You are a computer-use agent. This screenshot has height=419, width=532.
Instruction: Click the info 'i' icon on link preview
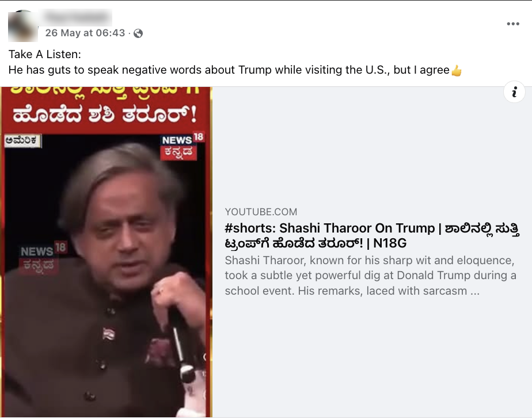[x=514, y=92]
